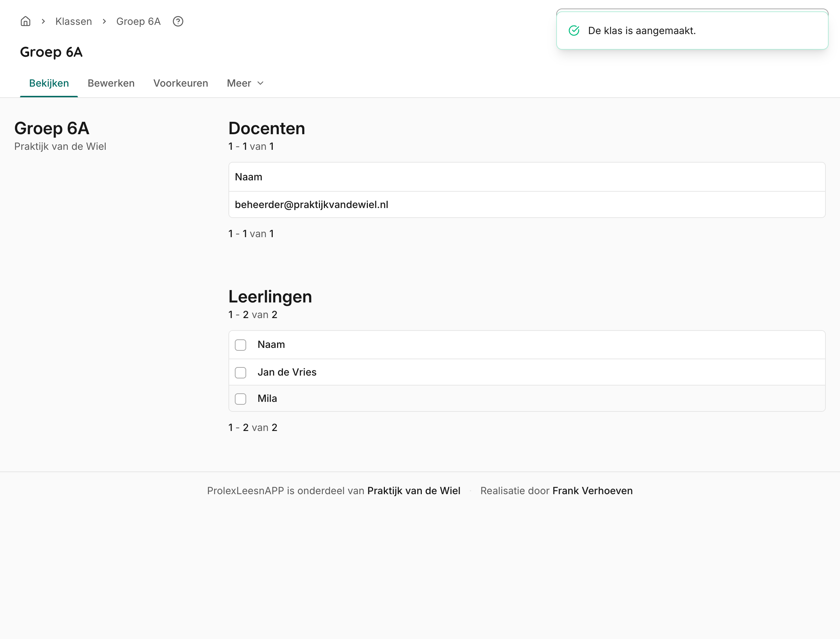Open student Jan de Vries
840x639 pixels.
click(287, 372)
